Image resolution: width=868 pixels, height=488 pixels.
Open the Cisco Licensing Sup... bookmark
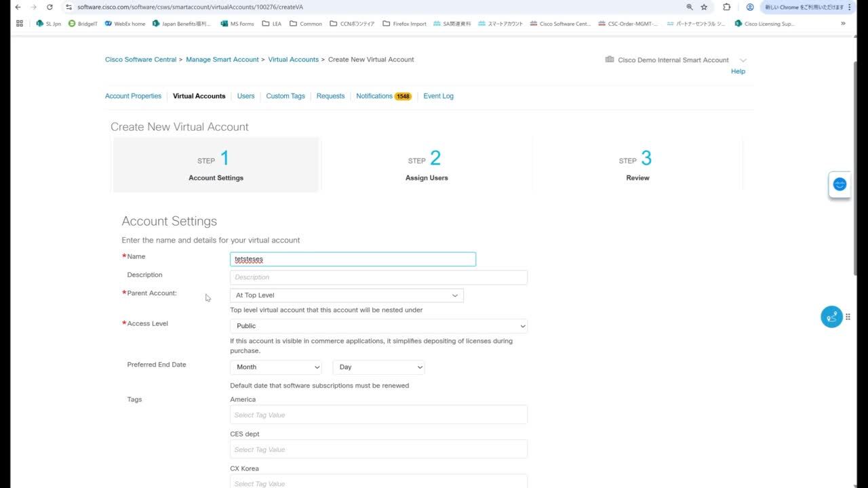click(x=764, y=23)
